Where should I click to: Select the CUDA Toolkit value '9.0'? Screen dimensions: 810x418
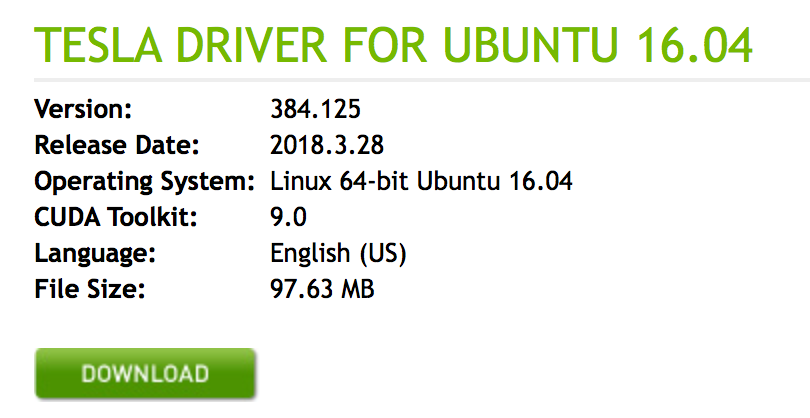pos(289,218)
